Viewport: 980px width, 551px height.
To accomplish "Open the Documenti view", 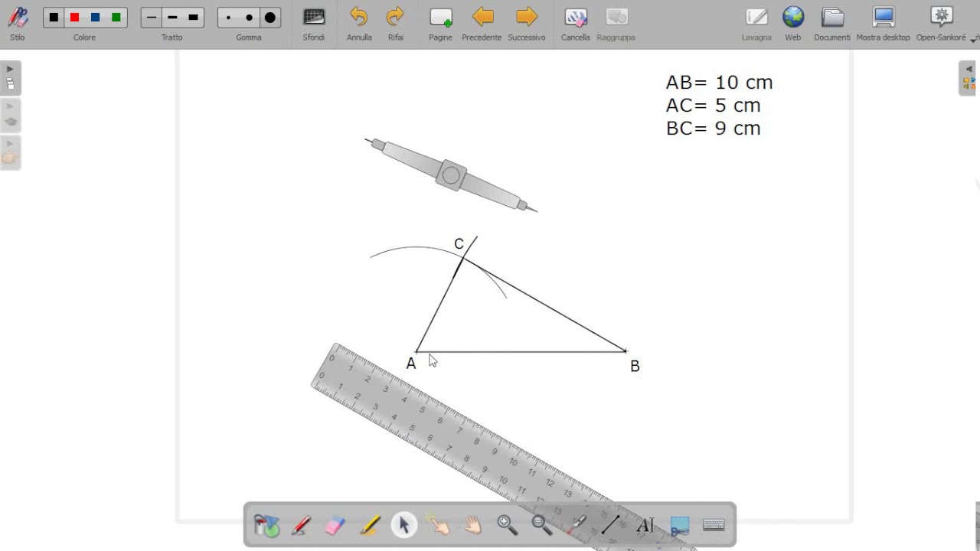I will [x=832, y=24].
